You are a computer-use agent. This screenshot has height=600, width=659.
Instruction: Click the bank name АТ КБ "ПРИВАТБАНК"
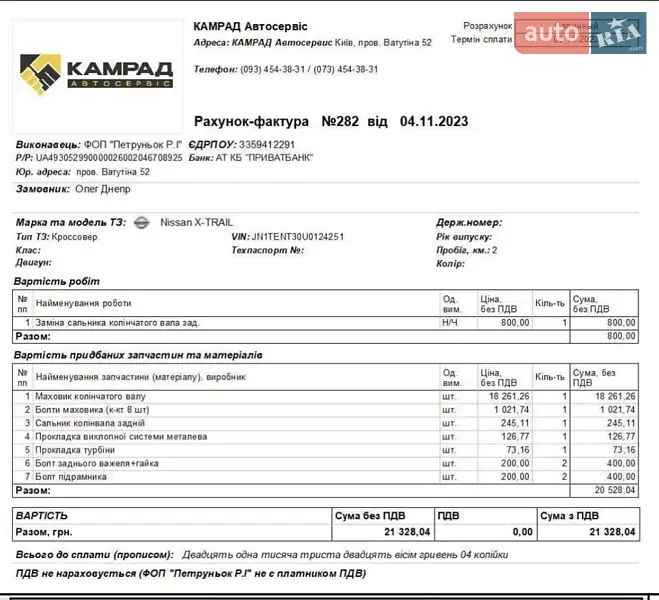coord(265,158)
